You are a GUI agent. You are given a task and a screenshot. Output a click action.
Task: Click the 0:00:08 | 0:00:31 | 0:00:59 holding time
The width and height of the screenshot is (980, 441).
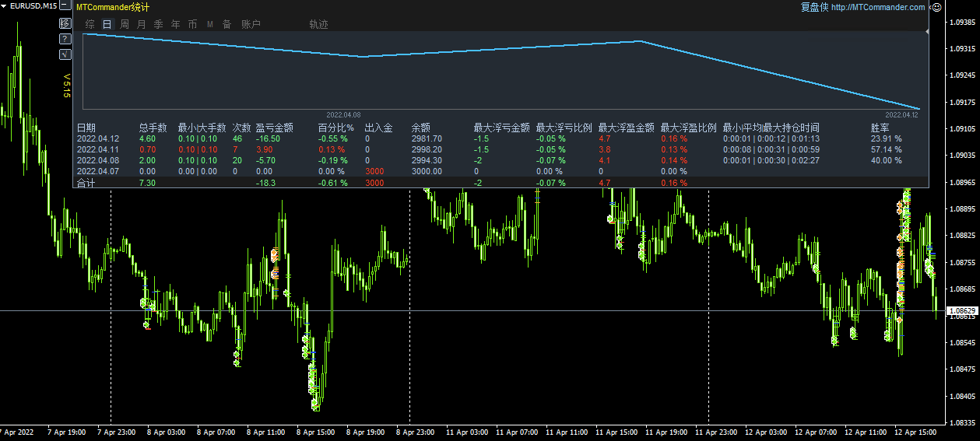point(771,149)
